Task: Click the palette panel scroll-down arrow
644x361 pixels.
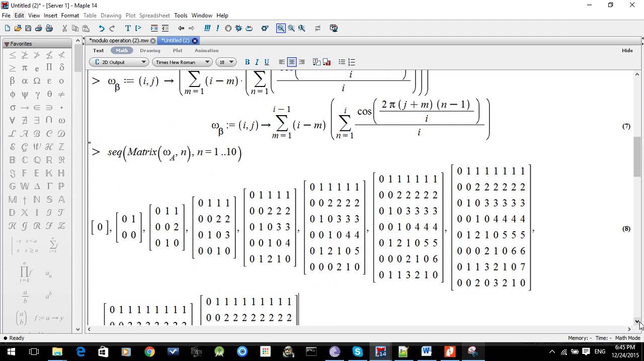Action: [x=78, y=329]
